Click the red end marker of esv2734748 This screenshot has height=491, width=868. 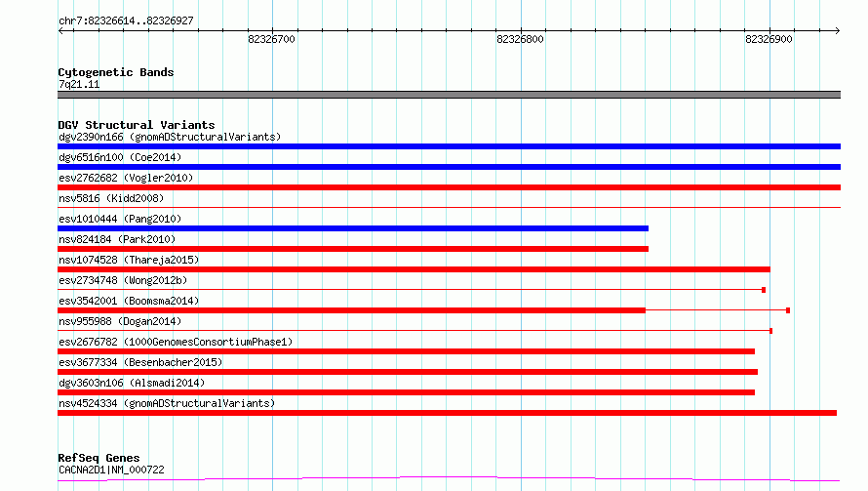tap(764, 290)
